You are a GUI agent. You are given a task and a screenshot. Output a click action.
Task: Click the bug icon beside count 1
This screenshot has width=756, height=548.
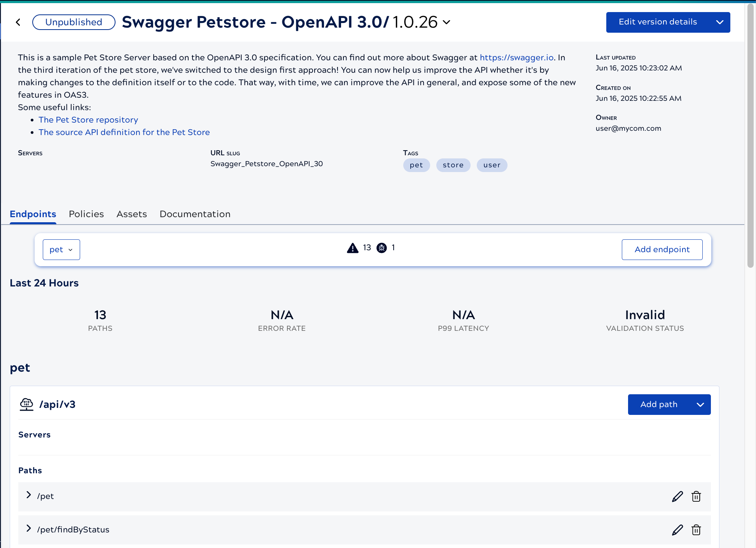pyautogui.click(x=381, y=248)
